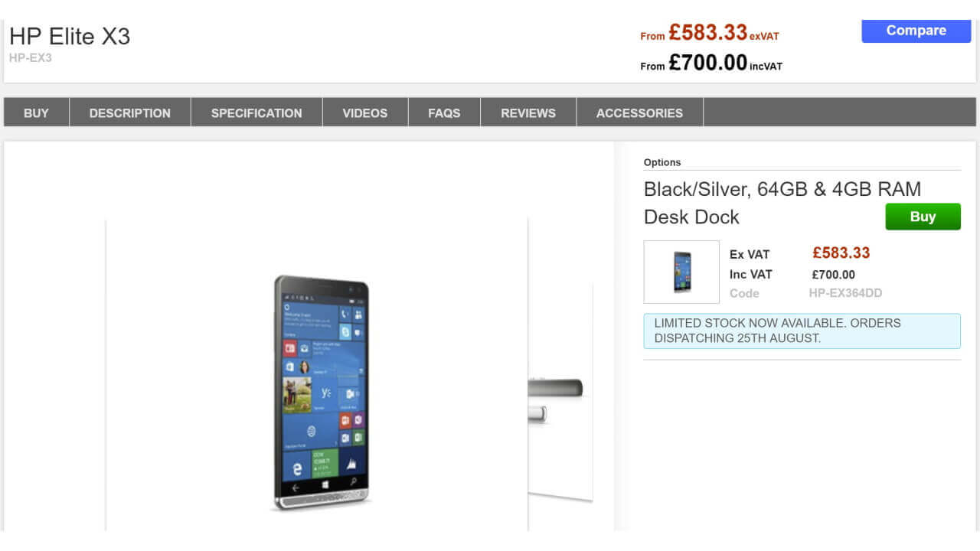Select the BUY tab
Screen dimensions: 980x551
coord(36,112)
